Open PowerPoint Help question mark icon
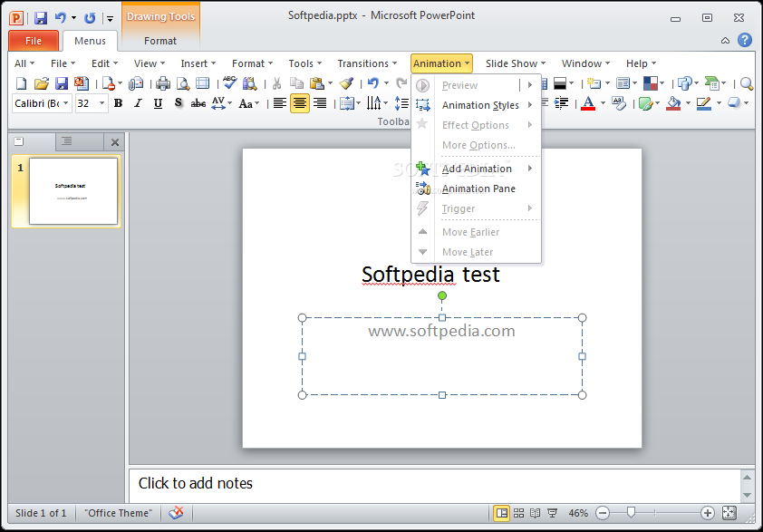Viewport: 763px width, 532px height. coord(745,40)
